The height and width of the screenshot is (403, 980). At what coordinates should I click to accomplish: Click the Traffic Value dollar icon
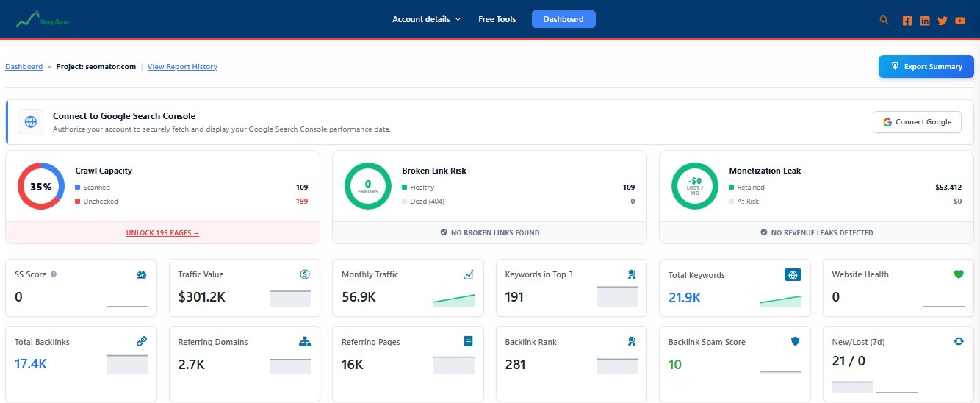click(x=305, y=274)
